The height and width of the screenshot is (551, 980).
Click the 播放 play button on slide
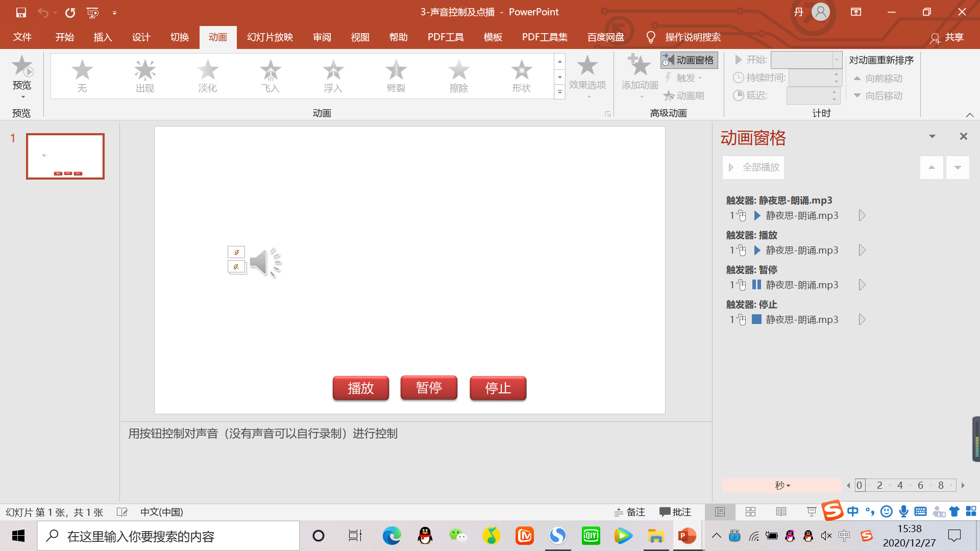(361, 388)
